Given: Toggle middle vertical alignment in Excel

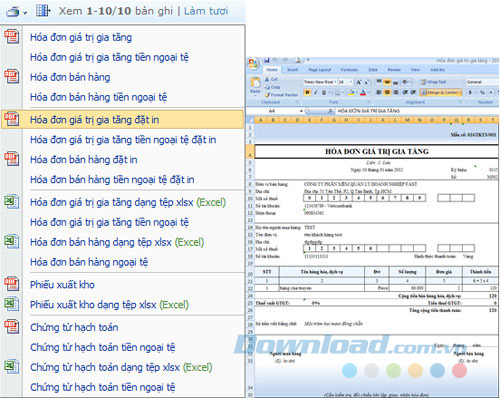Looking at the screenshot, I should [x=387, y=82].
